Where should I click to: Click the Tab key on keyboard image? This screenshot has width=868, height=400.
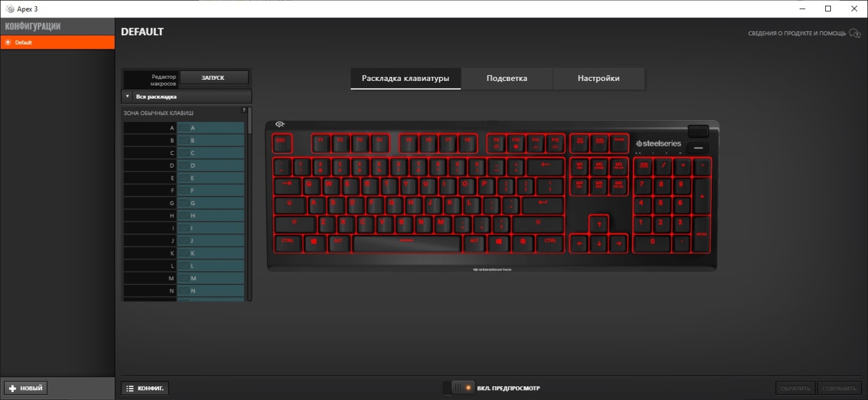coord(286,186)
